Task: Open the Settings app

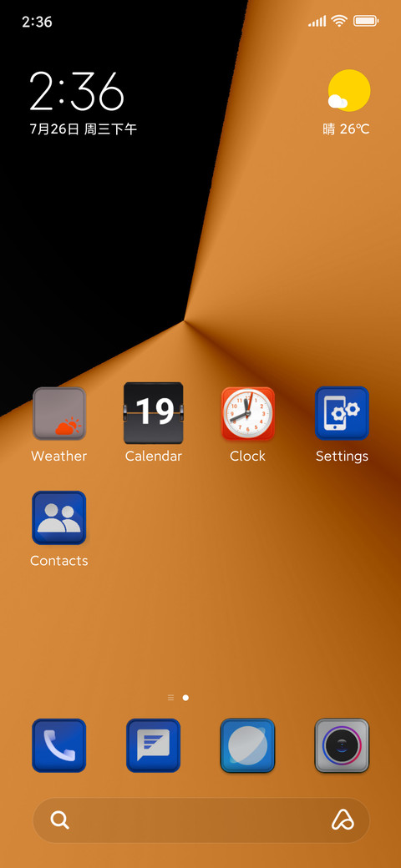Action: tap(342, 413)
